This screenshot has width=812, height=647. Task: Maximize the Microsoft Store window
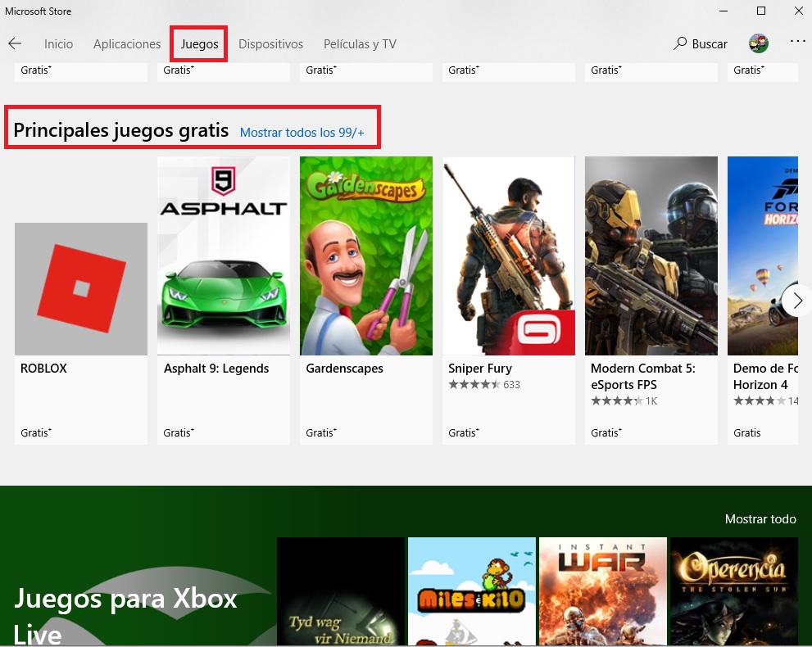[760, 11]
